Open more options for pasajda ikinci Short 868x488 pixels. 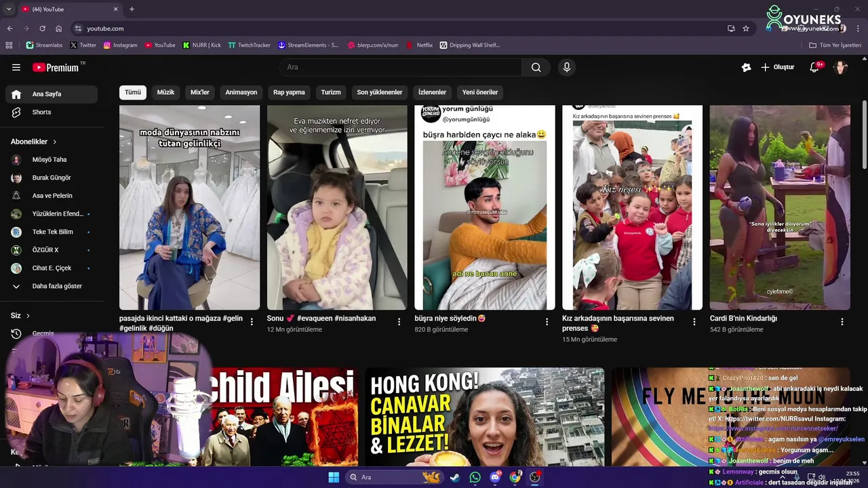252,322
